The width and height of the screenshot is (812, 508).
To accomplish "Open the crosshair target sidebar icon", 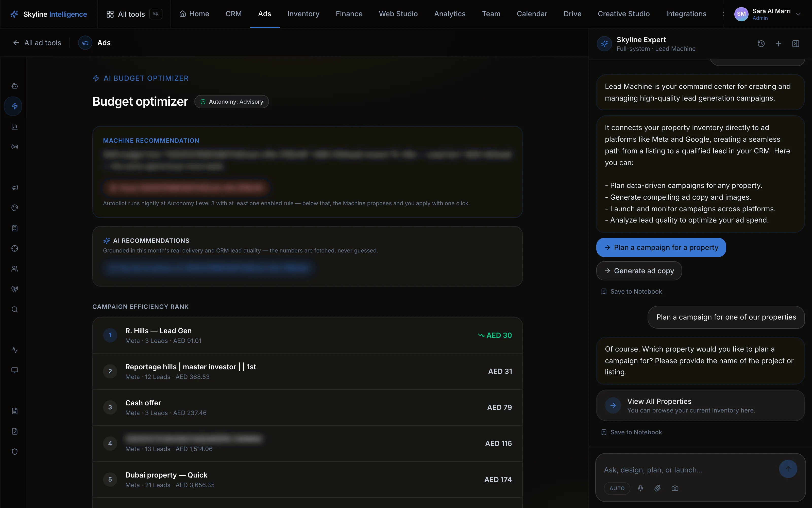I will (x=14, y=249).
